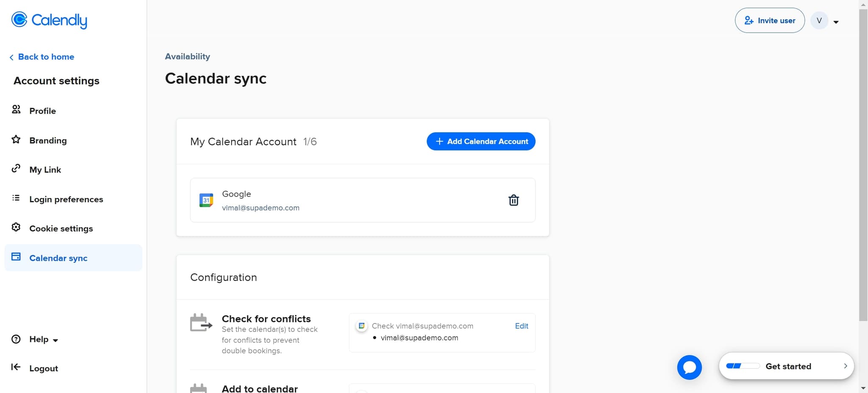Click the Branding star icon
Screen dimensions: 868x393
point(16,139)
